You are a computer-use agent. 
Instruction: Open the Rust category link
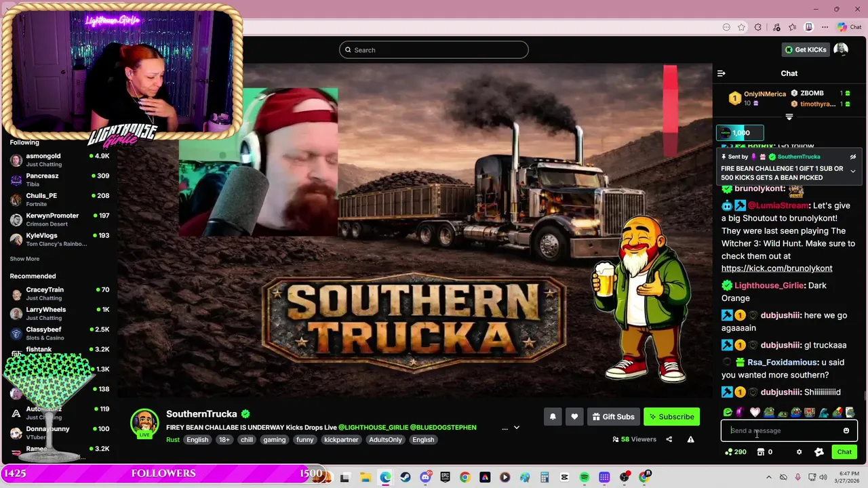[172, 439]
